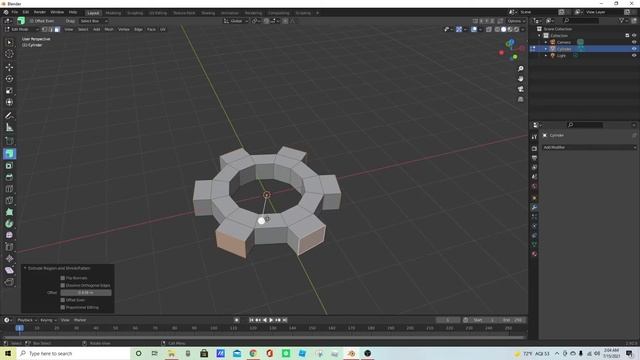Open the Mesh menu in viewport header
640x360 pixels.
click(x=109, y=29)
